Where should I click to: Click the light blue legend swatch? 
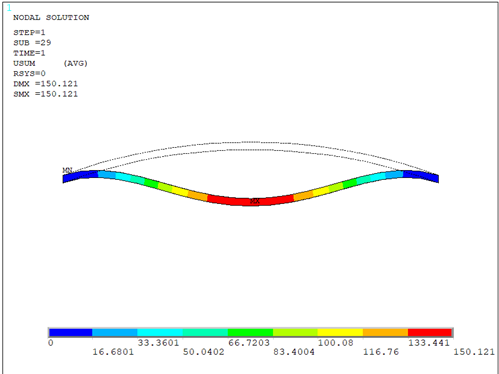(x=115, y=332)
